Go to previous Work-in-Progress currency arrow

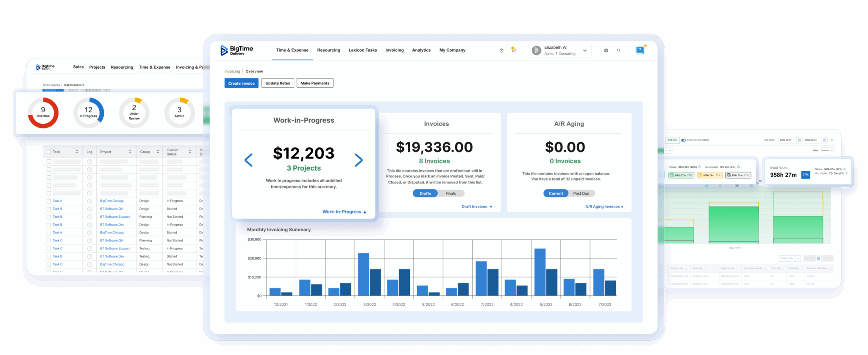pos(249,160)
